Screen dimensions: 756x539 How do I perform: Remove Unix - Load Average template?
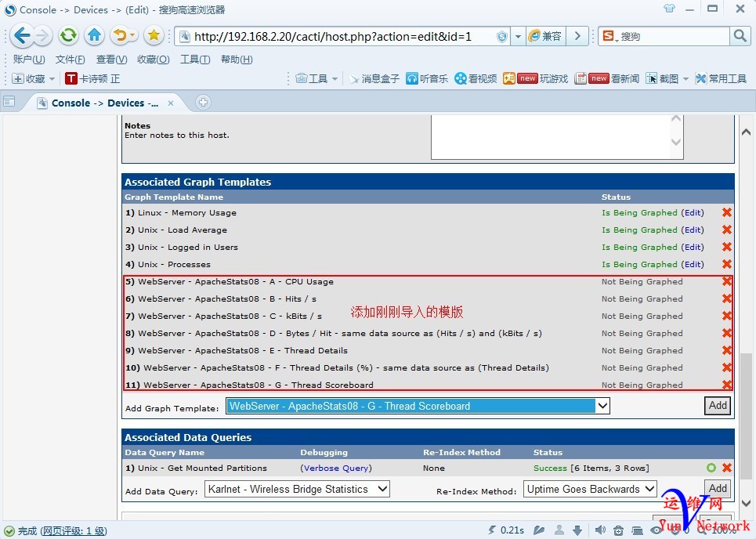coord(726,230)
